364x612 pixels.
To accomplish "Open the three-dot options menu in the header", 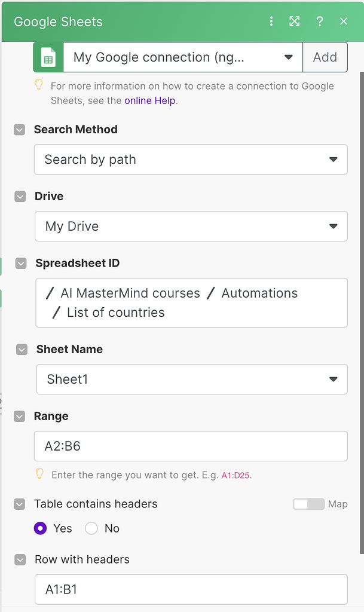I will click(271, 21).
